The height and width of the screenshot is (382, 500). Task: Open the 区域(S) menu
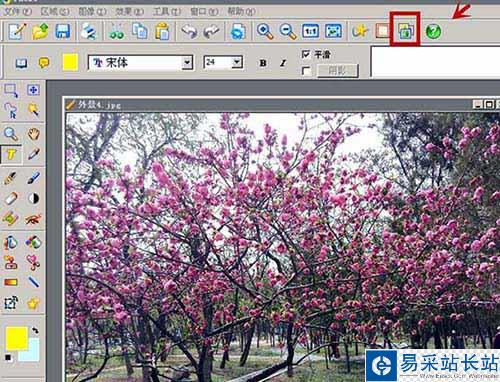[x=55, y=12]
